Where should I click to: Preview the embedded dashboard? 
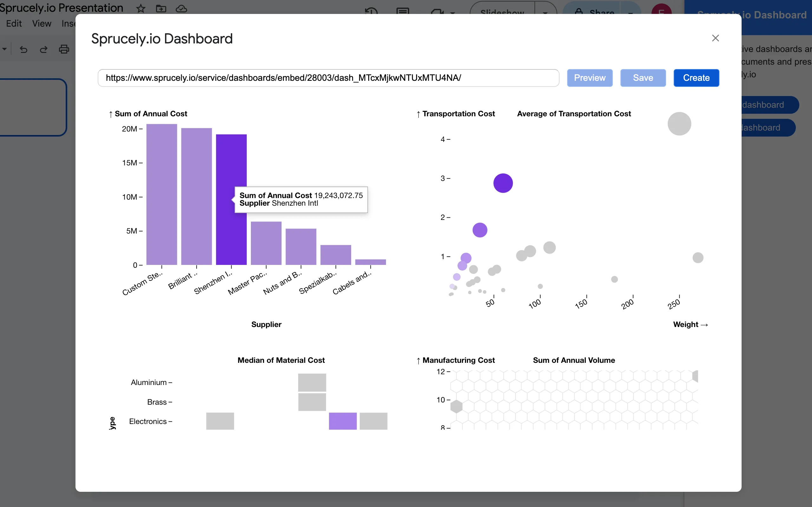coord(590,78)
